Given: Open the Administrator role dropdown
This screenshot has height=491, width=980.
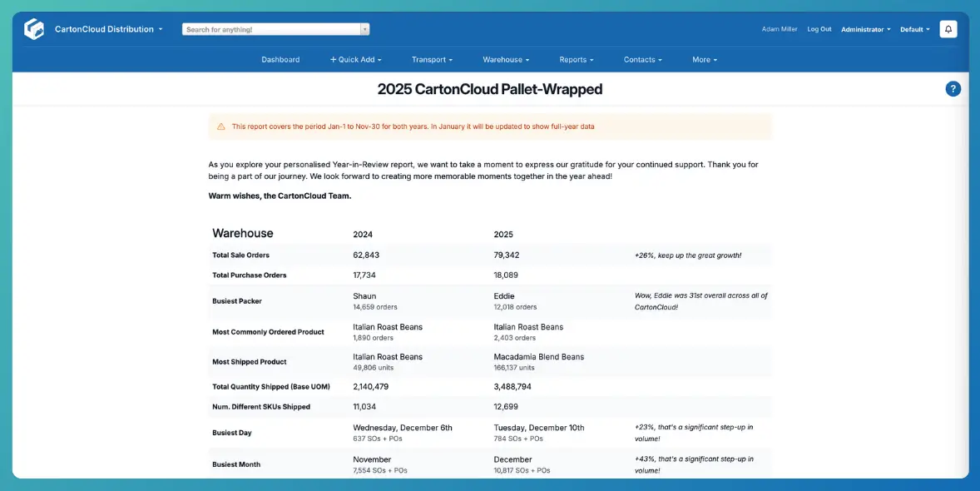Looking at the screenshot, I should pyautogui.click(x=866, y=29).
